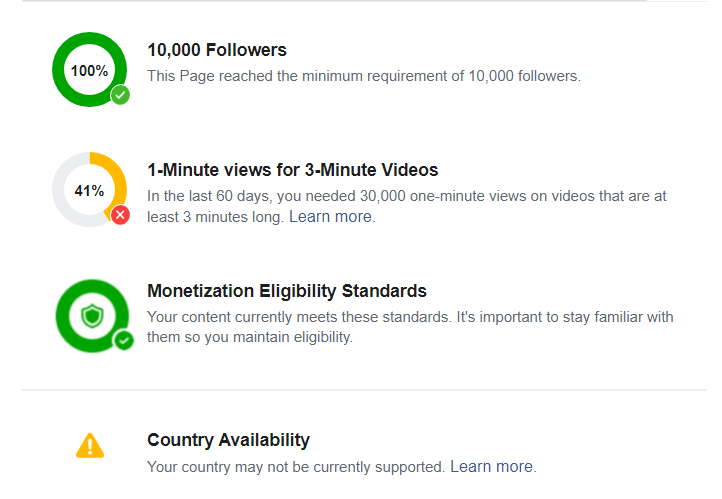Click the gray unfilled portion of 41% ring
This screenshot has height=499, width=722.
coord(58,193)
